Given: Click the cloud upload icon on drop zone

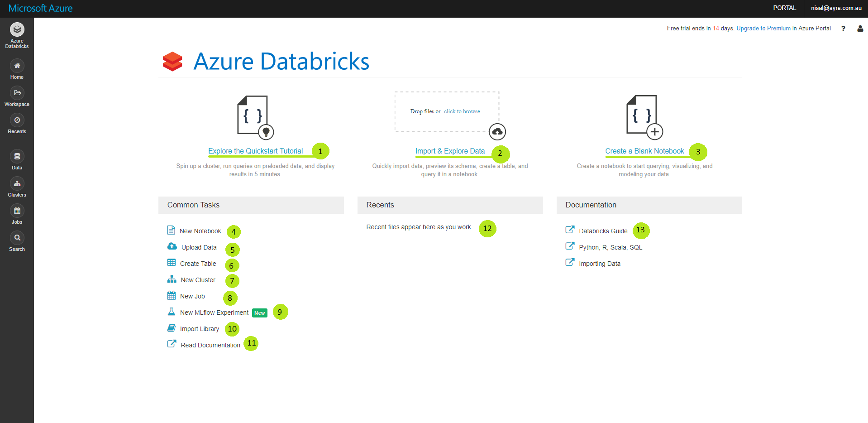Looking at the screenshot, I should point(497,132).
